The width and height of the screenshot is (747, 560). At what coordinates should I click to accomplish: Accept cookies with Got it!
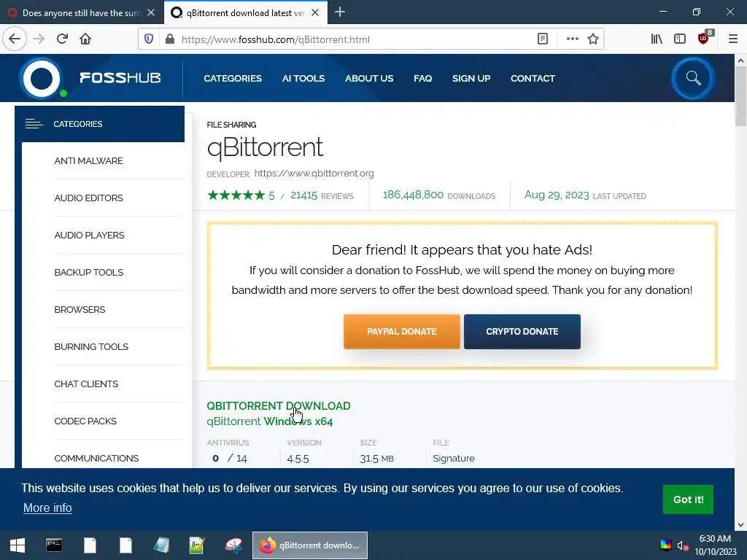click(688, 499)
